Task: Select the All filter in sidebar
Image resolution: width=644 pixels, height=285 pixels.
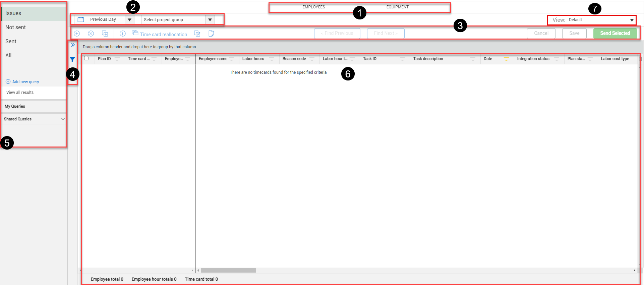Action: (34, 56)
